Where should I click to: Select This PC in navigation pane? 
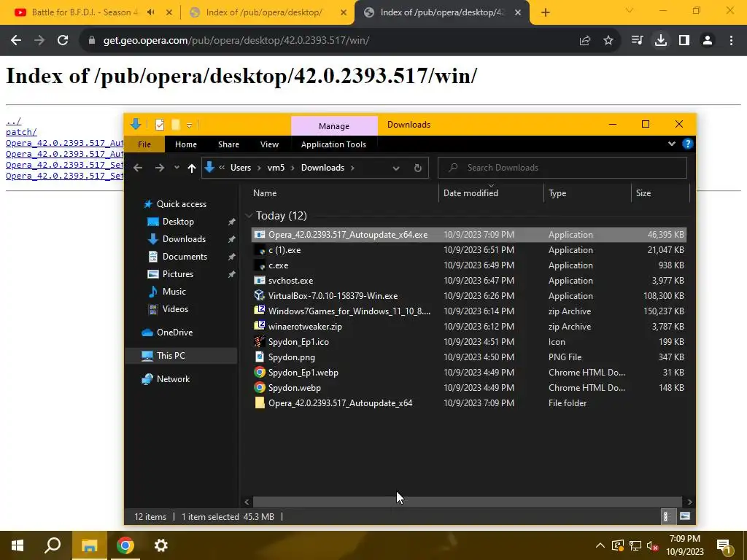click(x=171, y=356)
